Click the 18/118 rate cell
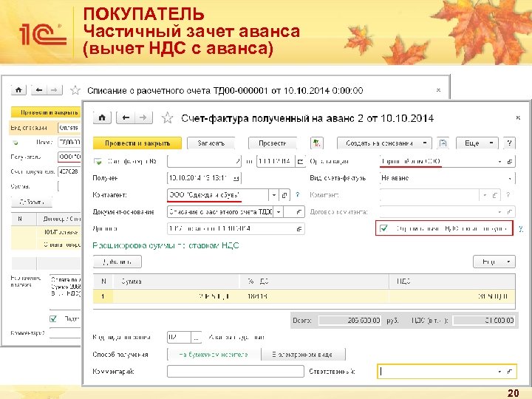The height and width of the screenshot is (399, 532). (x=314, y=296)
